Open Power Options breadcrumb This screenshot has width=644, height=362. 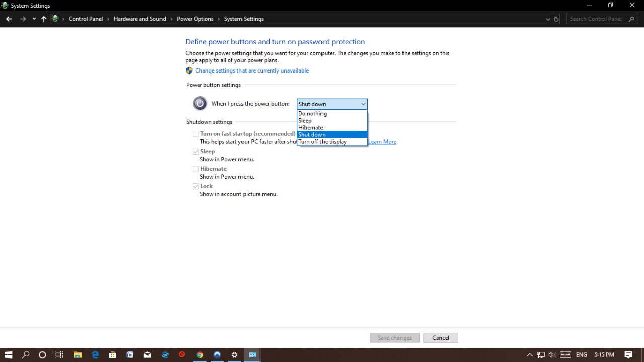click(x=195, y=19)
